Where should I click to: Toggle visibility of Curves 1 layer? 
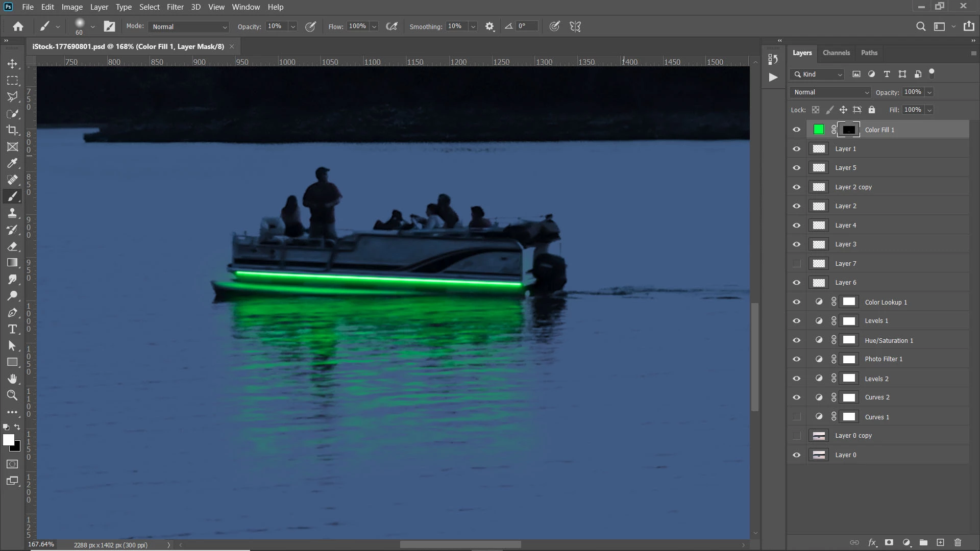click(796, 417)
